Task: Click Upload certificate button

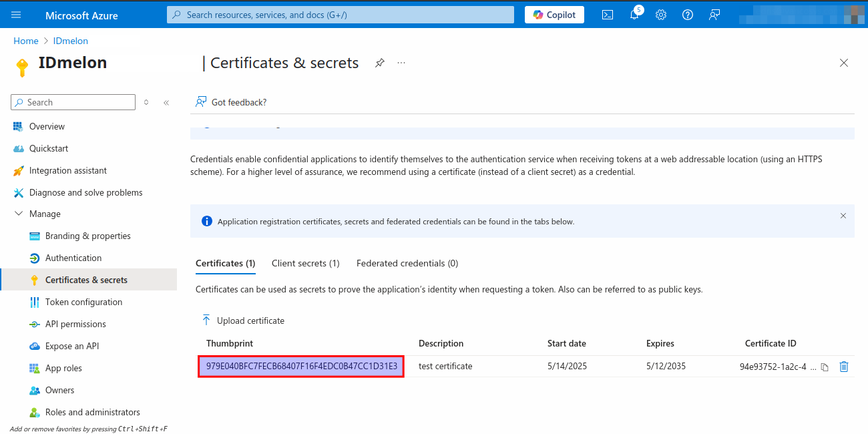Action: pos(243,320)
